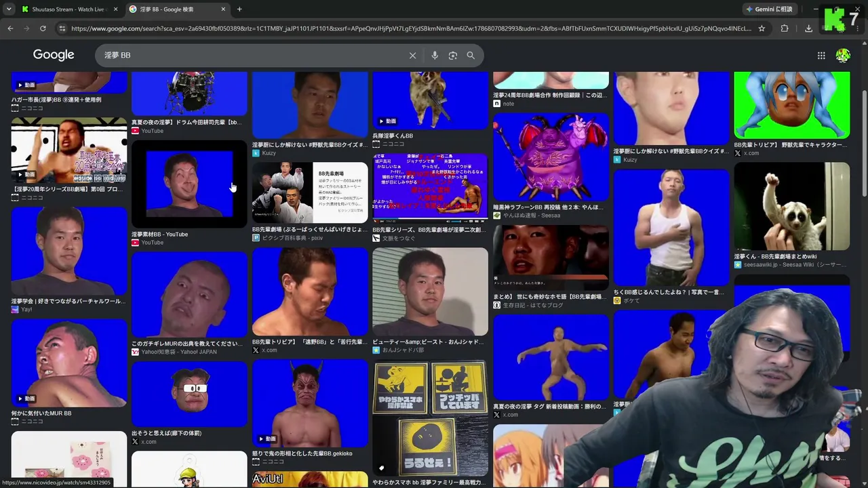Submit search with the magnifier icon

[471, 56]
